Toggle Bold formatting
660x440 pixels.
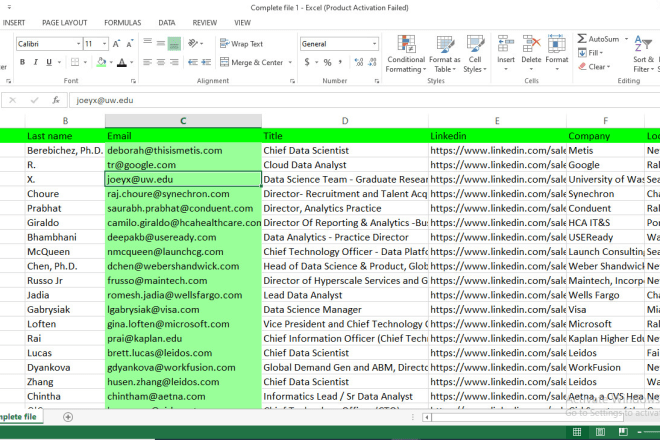22,62
